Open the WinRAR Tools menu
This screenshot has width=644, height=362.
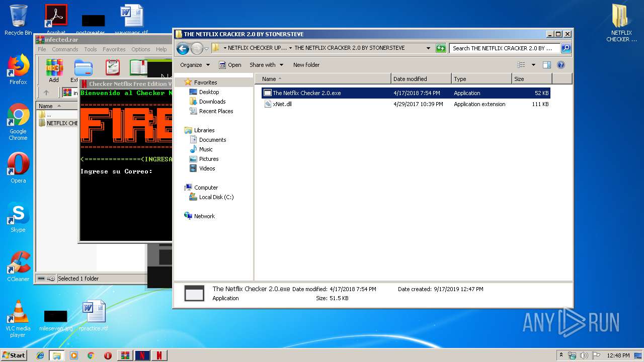[91, 49]
